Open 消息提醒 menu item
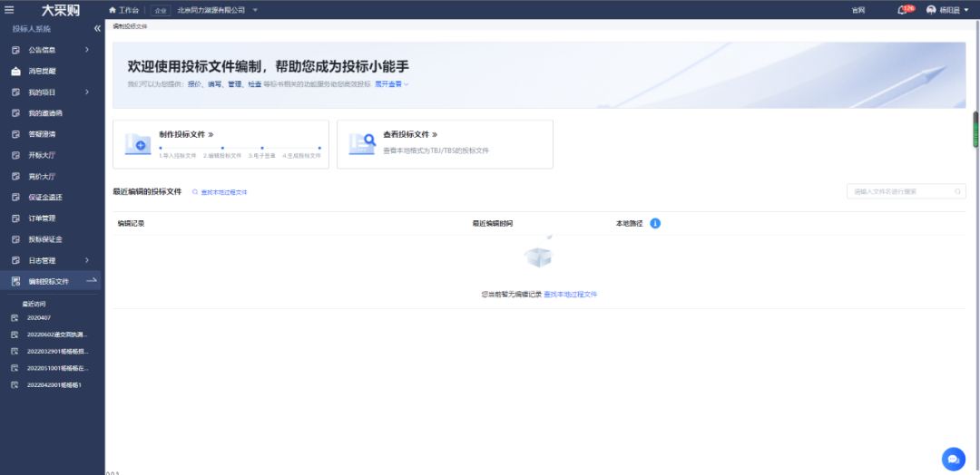The image size is (980, 475). tap(42, 71)
